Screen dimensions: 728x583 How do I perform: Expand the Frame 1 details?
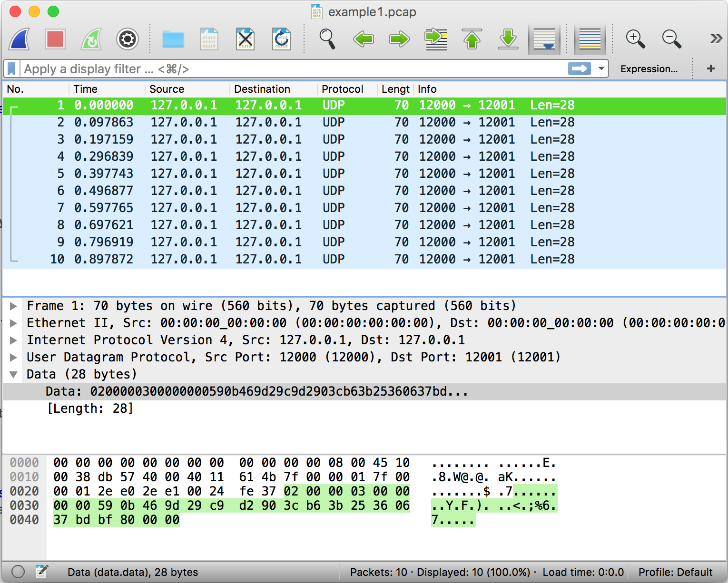pyautogui.click(x=13, y=306)
